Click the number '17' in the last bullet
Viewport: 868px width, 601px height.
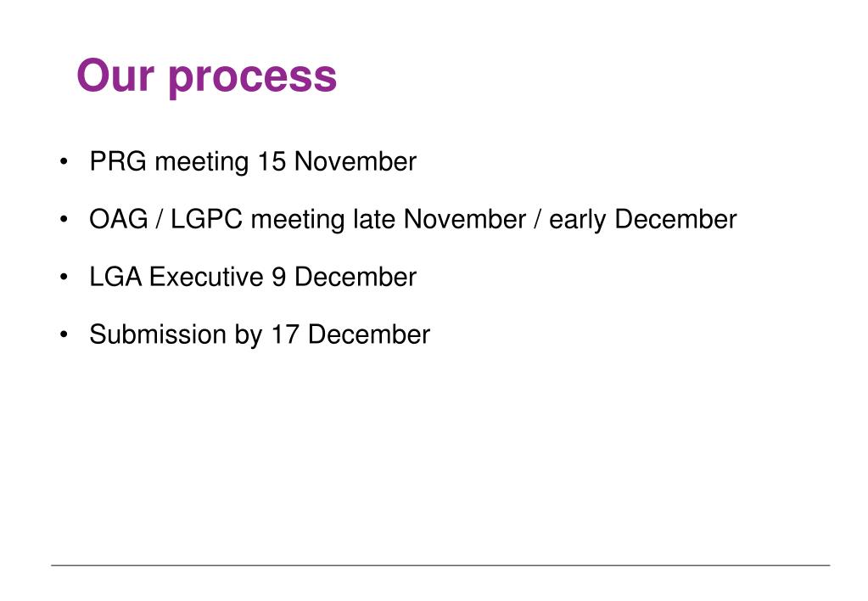285,334
